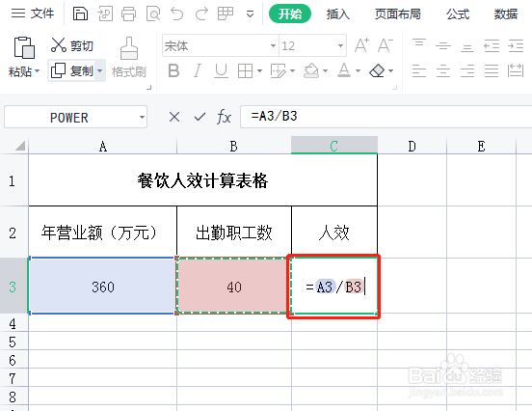Align text right

[467, 70]
